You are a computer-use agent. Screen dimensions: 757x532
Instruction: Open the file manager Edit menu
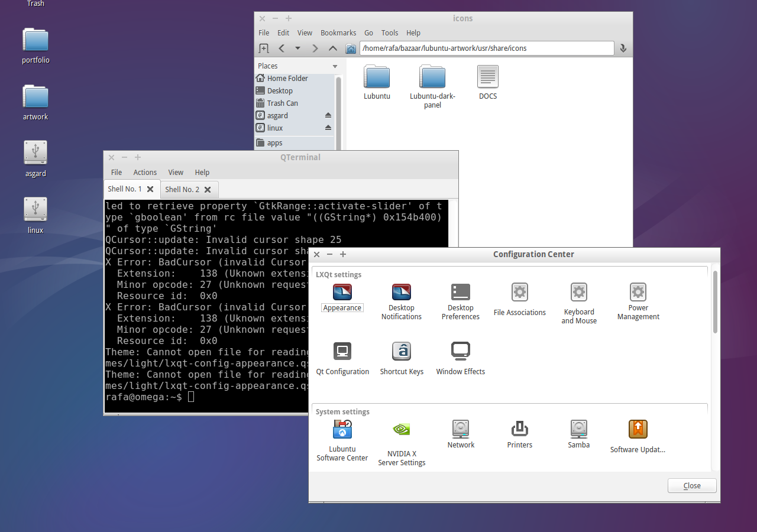point(283,33)
